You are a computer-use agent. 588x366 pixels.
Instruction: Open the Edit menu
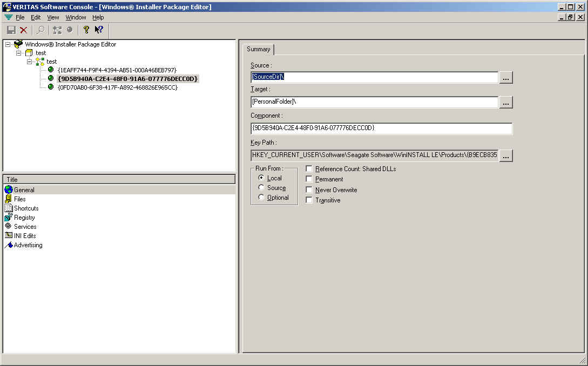click(36, 17)
